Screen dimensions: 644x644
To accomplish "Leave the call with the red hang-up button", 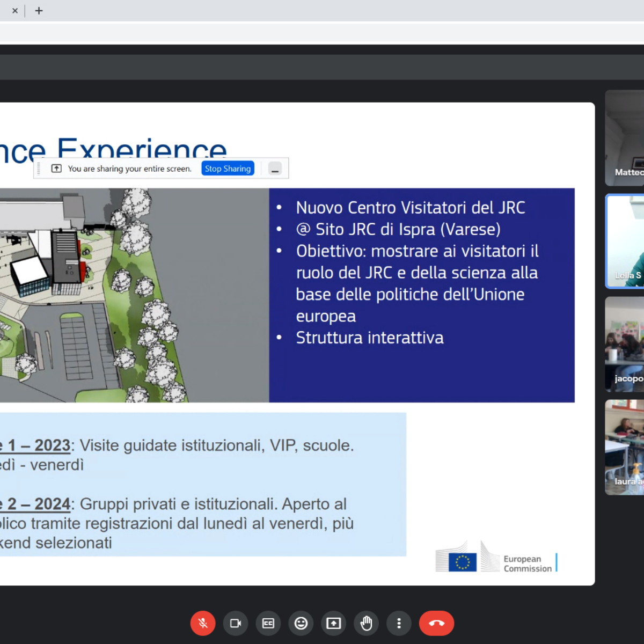I will pos(436,623).
